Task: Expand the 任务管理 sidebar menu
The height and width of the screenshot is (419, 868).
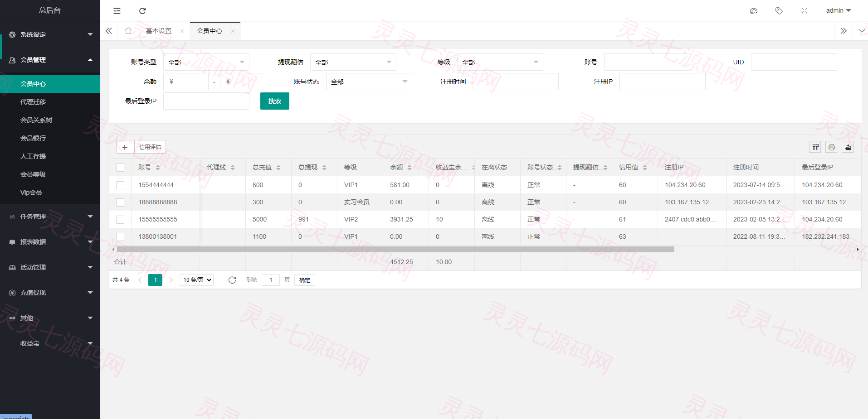Action: point(50,217)
